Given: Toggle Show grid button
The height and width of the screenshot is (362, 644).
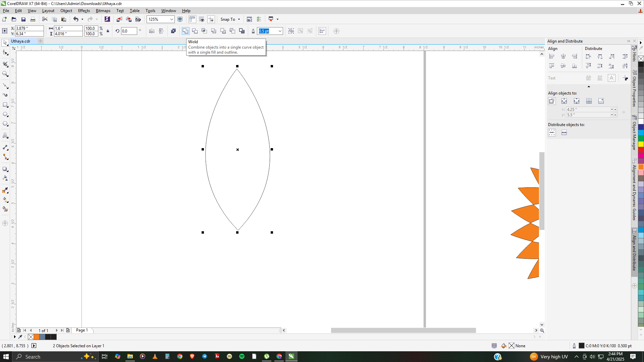Looking at the screenshot, I should point(202,19).
